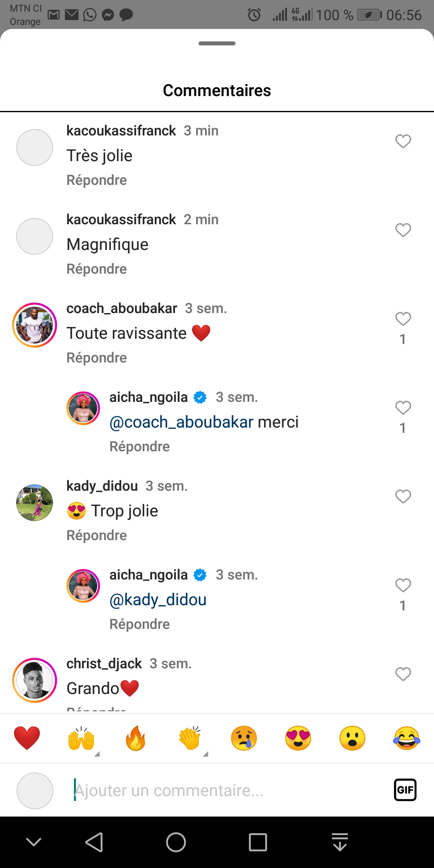Insert the fire emoji reaction

tap(135, 738)
